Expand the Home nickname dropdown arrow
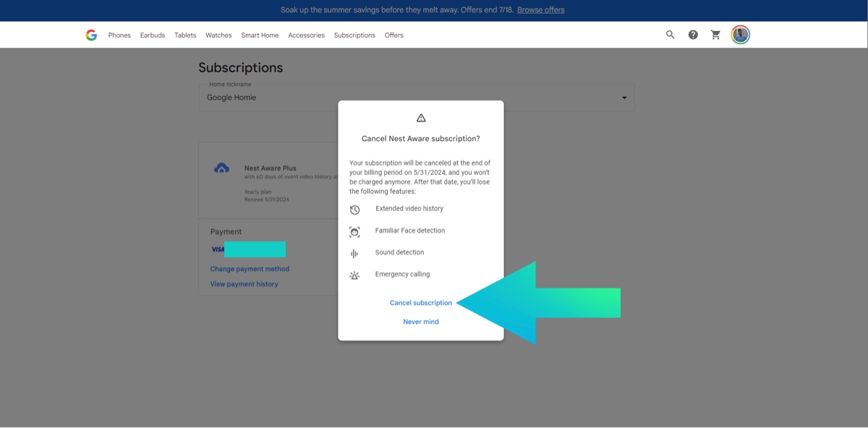This screenshot has height=428, width=868. click(624, 98)
